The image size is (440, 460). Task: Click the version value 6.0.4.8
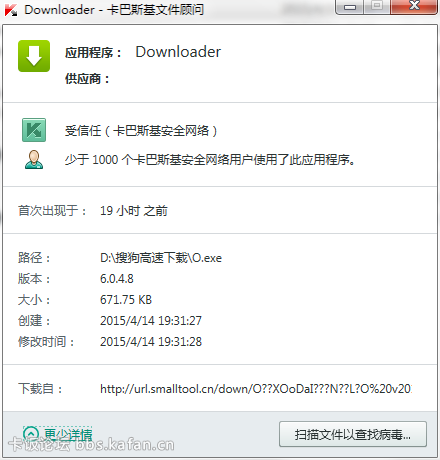pyautogui.click(x=117, y=279)
